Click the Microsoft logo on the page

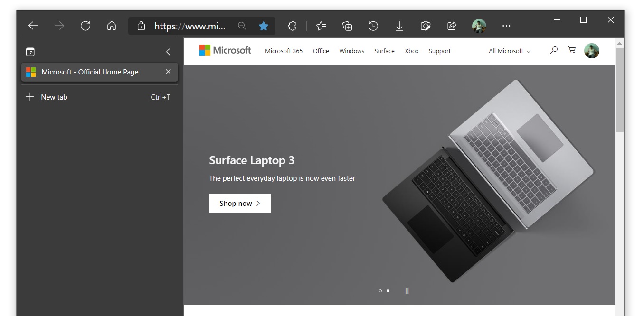(225, 50)
